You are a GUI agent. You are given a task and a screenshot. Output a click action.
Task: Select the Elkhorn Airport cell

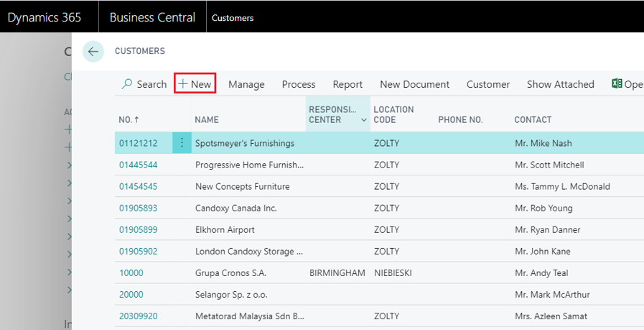pos(225,229)
